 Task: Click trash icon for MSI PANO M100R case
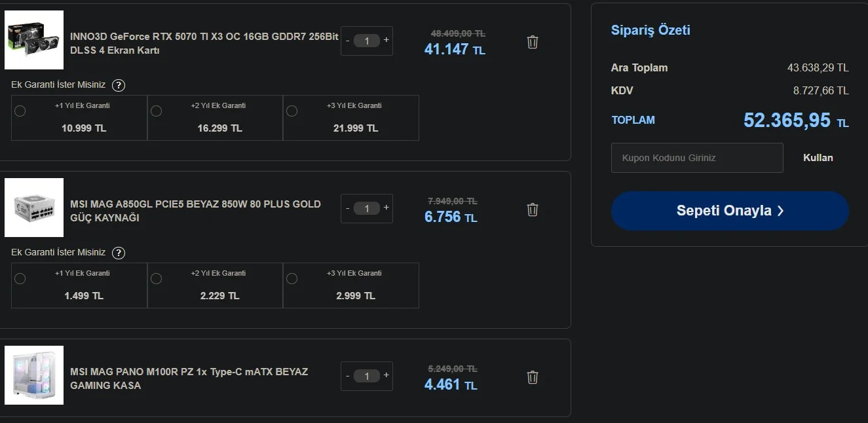(x=533, y=377)
